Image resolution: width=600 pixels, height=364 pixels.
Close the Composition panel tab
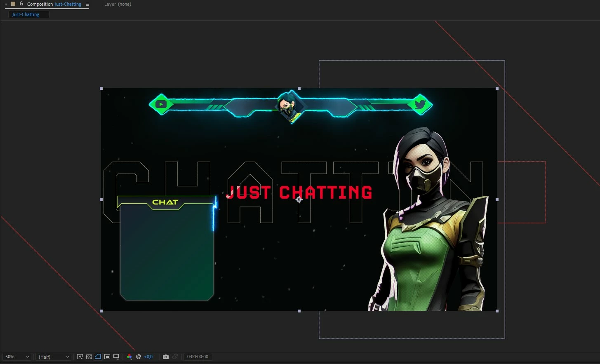[x=6, y=4]
